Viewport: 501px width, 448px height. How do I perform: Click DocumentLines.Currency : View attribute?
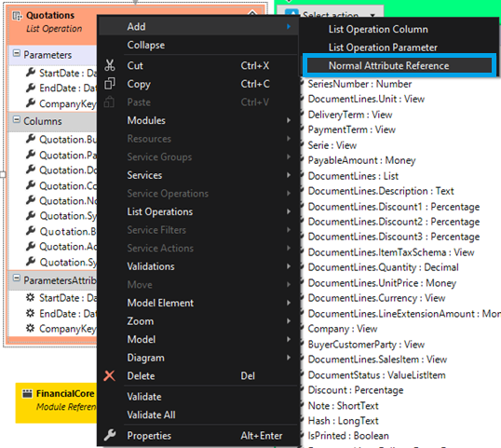376,298
